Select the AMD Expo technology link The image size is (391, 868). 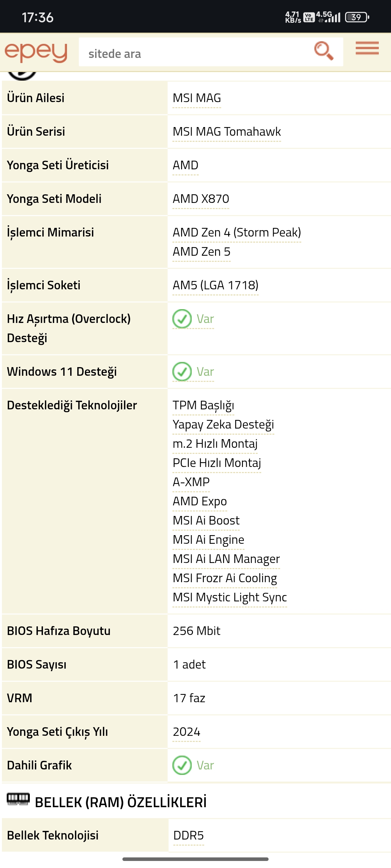point(200,502)
